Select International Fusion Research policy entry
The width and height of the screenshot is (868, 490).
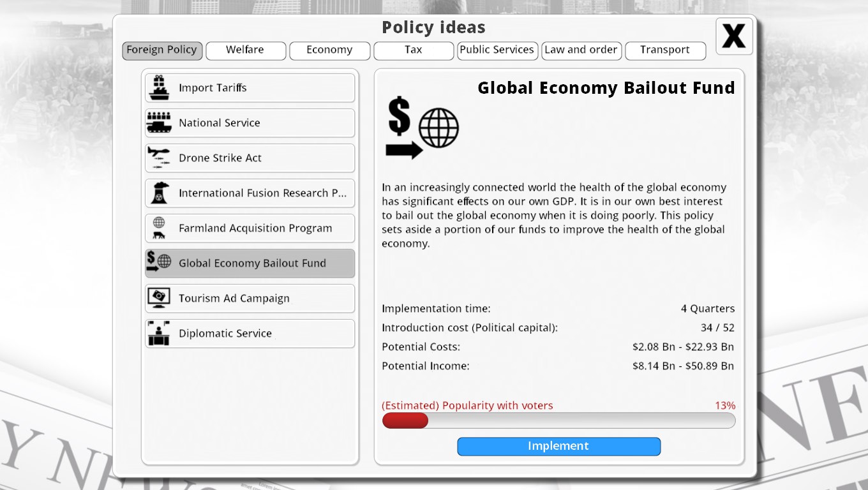250,193
